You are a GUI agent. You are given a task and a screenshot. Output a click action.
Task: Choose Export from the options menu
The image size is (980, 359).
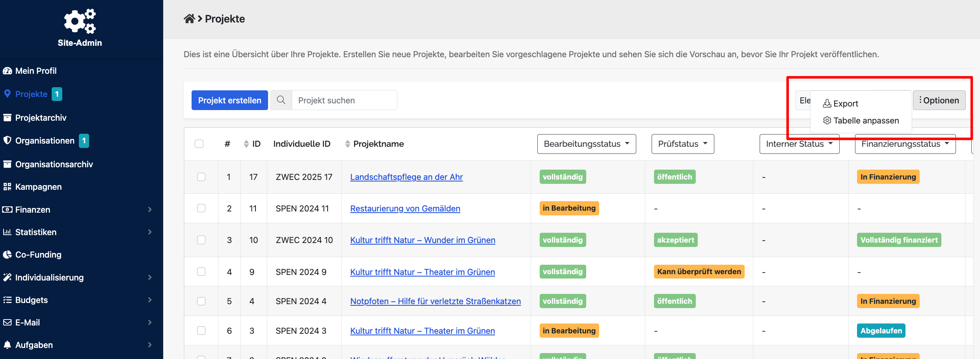coord(845,104)
